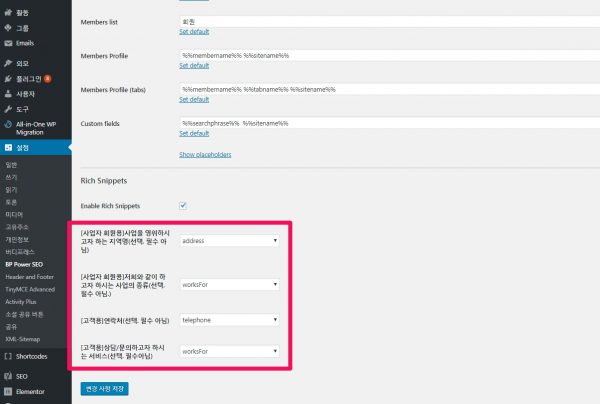Open 일반 settings submenu item

click(11, 165)
